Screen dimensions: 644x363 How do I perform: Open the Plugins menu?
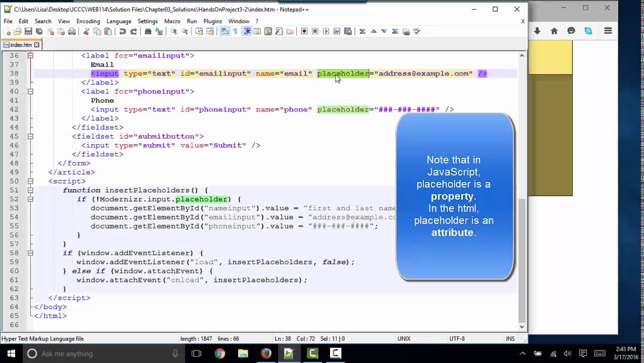(x=213, y=21)
